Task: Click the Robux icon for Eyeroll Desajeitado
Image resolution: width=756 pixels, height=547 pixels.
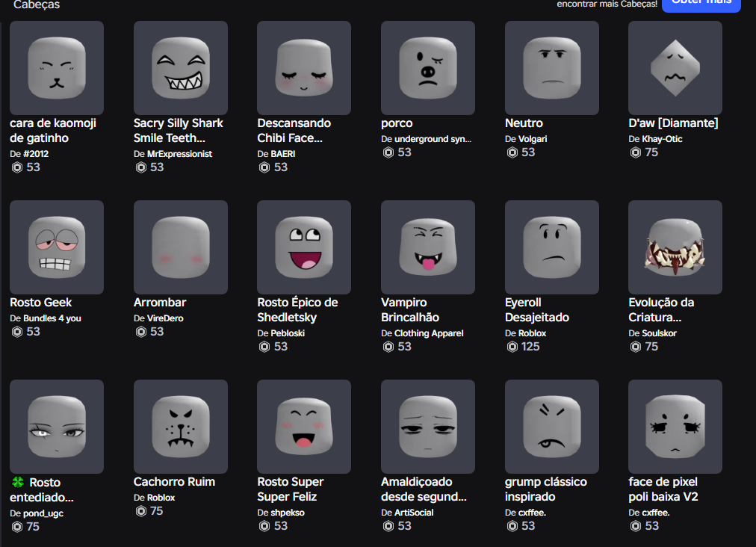Action: [x=512, y=347]
